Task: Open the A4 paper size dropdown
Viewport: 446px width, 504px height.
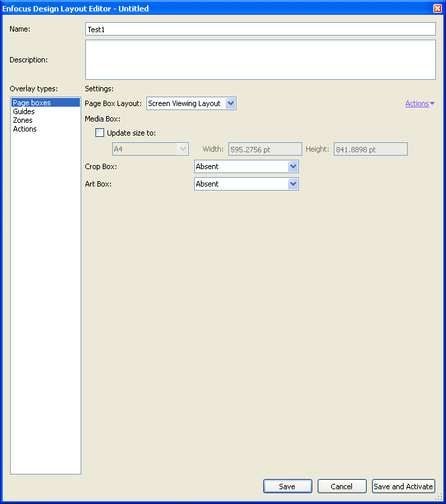Action: 150,149
